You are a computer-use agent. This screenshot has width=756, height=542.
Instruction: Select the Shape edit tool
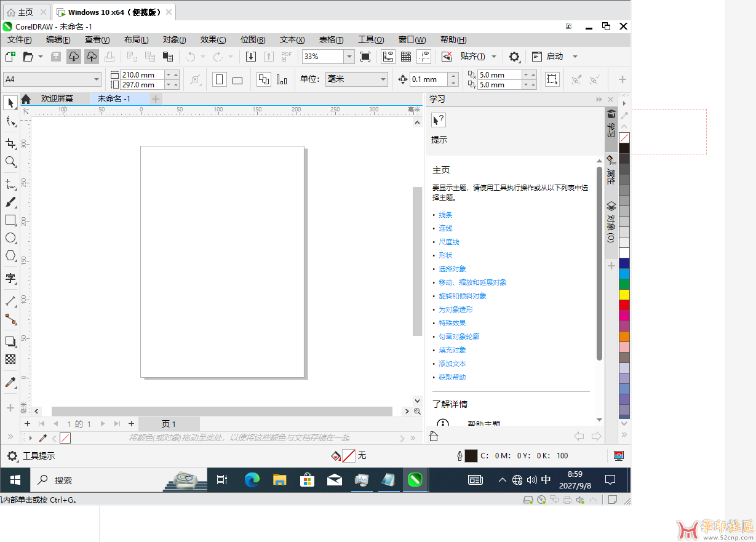coord(10,121)
